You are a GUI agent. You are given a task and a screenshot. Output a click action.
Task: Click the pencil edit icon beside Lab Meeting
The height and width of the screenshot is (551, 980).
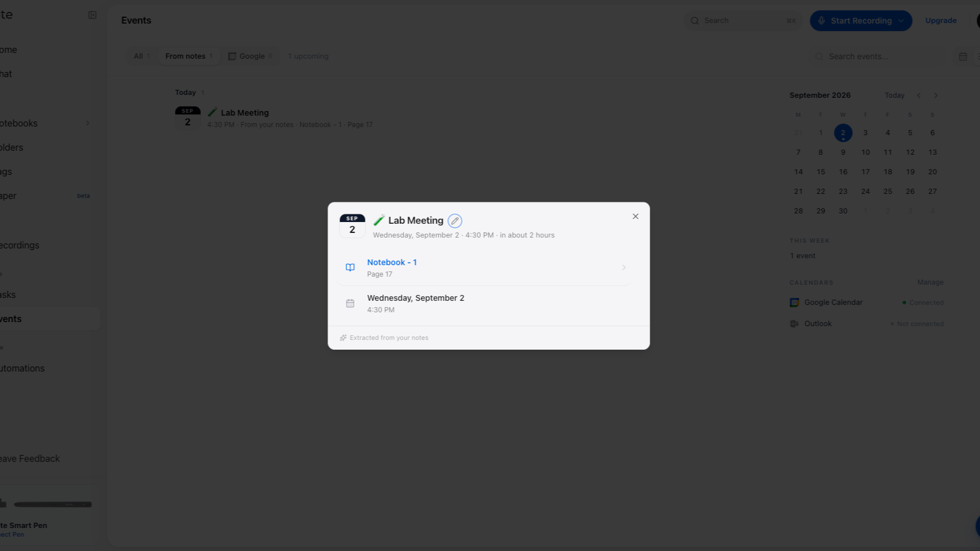click(455, 221)
